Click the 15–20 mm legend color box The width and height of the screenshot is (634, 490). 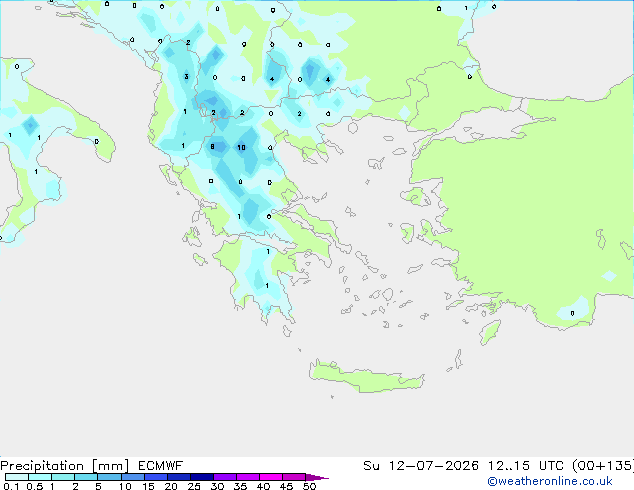(155, 477)
